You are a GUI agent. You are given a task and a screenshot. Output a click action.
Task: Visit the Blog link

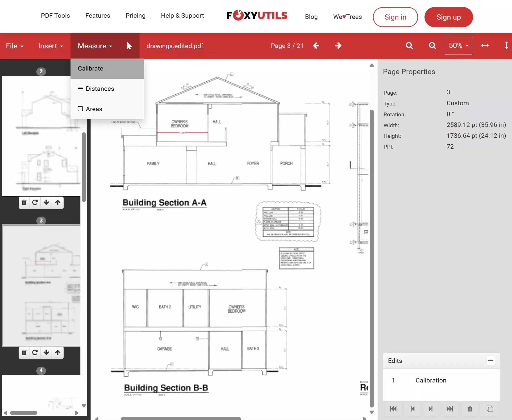point(311,17)
